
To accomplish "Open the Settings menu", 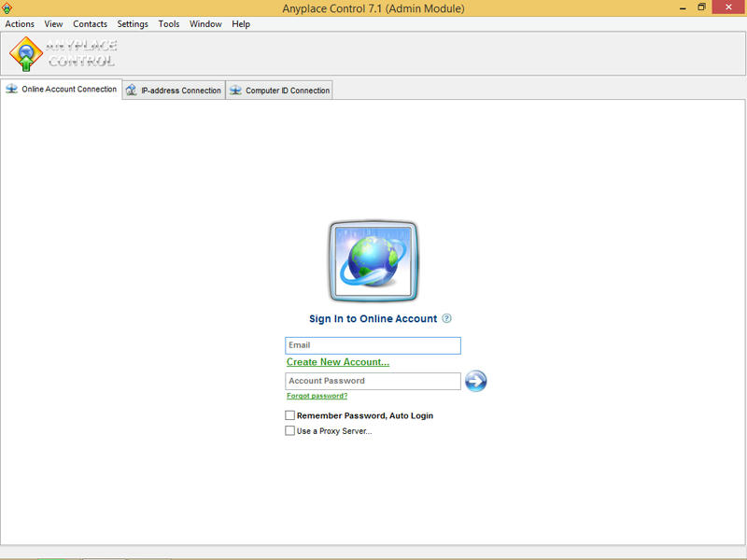I will pyautogui.click(x=133, y=24).
